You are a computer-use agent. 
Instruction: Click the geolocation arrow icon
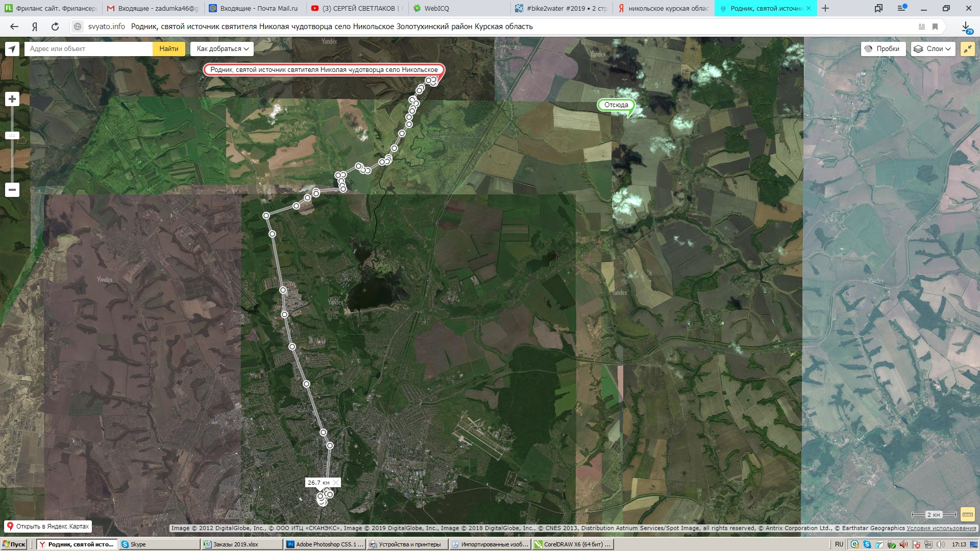point(12,49)
